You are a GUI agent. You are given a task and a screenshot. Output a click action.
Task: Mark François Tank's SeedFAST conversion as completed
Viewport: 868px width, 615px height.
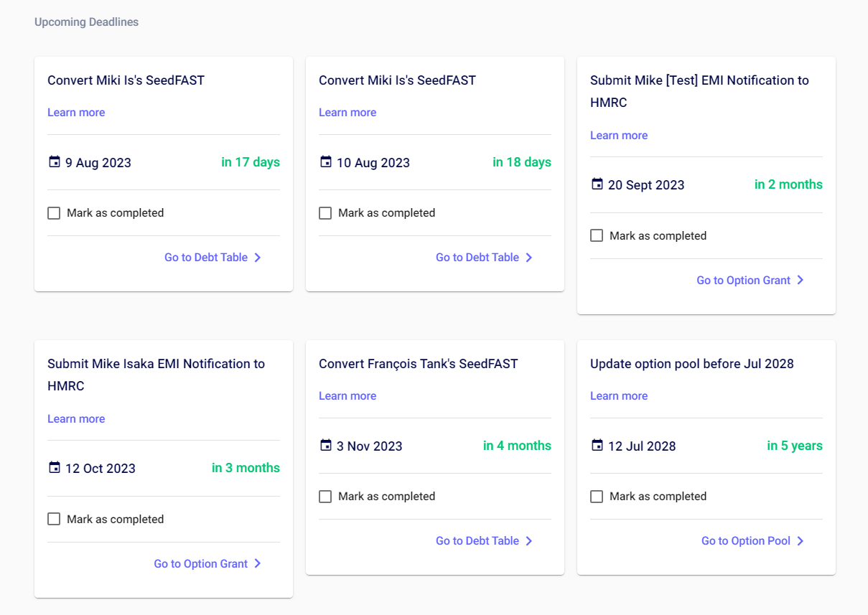click(x=325, y=497)
